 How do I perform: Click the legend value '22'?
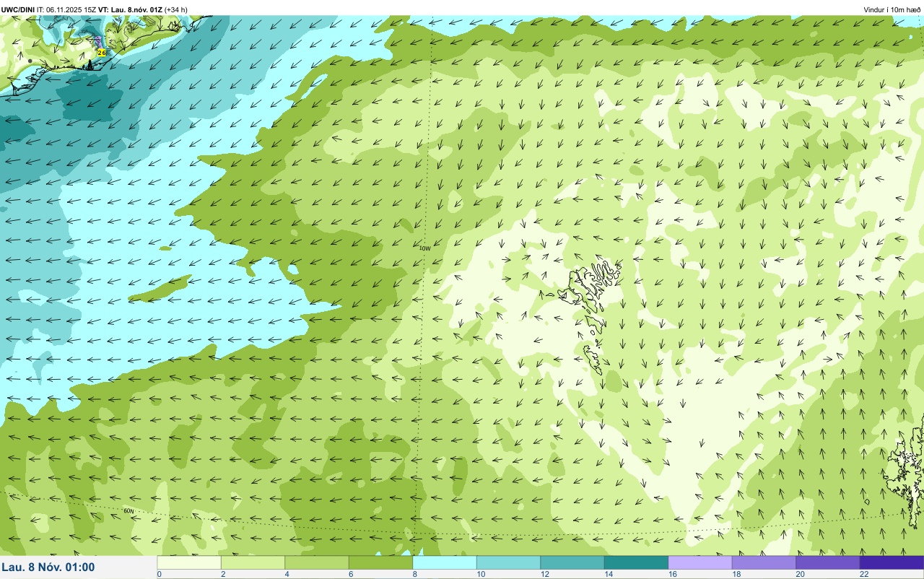click(864, 574)
